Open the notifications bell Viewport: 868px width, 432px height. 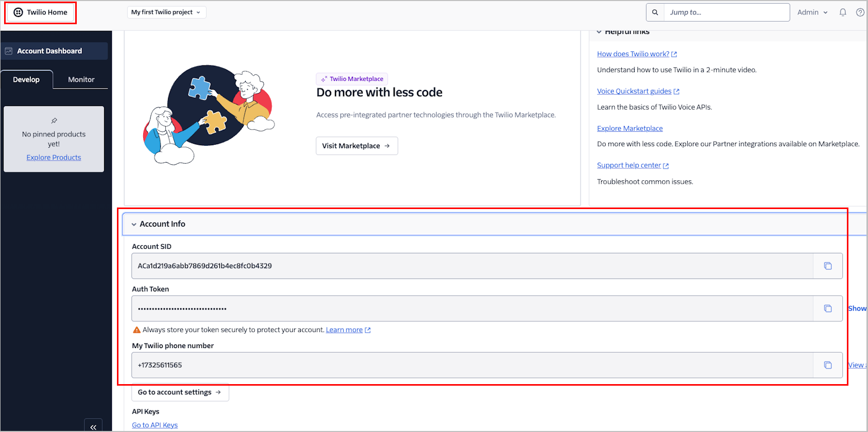tap(843, 12)
